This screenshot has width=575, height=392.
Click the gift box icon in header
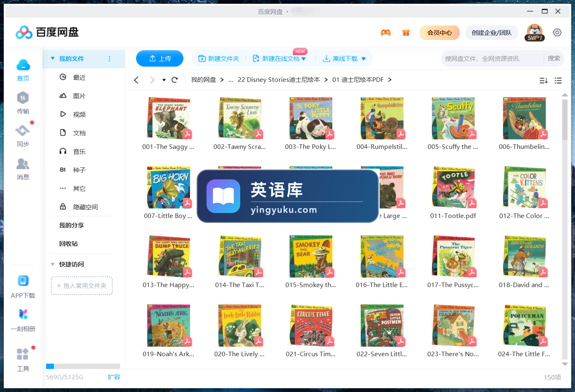[x=406, y=32]
